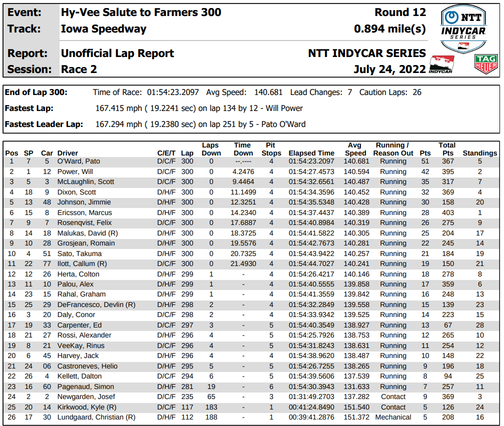The height and width of the screenshot is (426, 504).
Task: Select the Dixon, Scott driver entry
Action: [77, 192]
